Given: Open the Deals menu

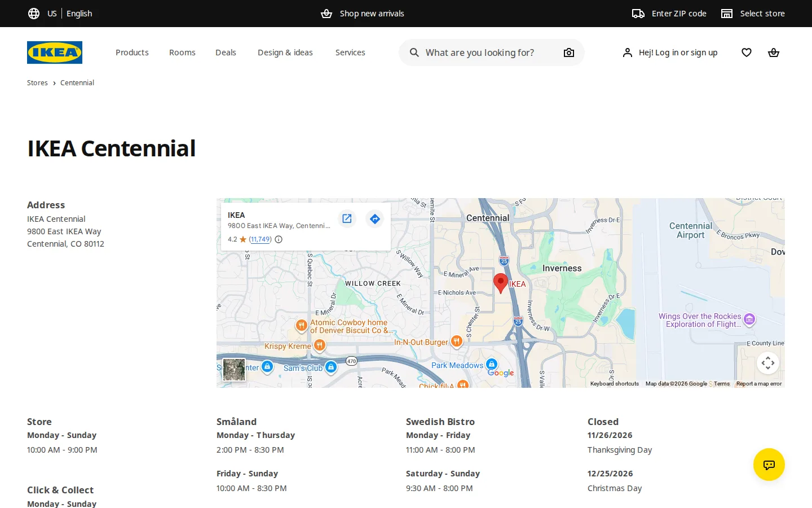Looking at the screenshot, I should click(x=226, y=52).
